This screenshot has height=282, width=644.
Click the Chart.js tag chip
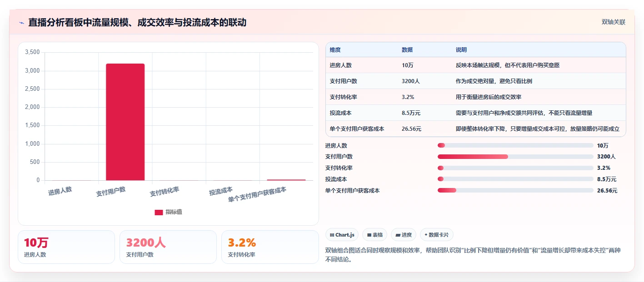pyautogui.click(x=342, y=235)
